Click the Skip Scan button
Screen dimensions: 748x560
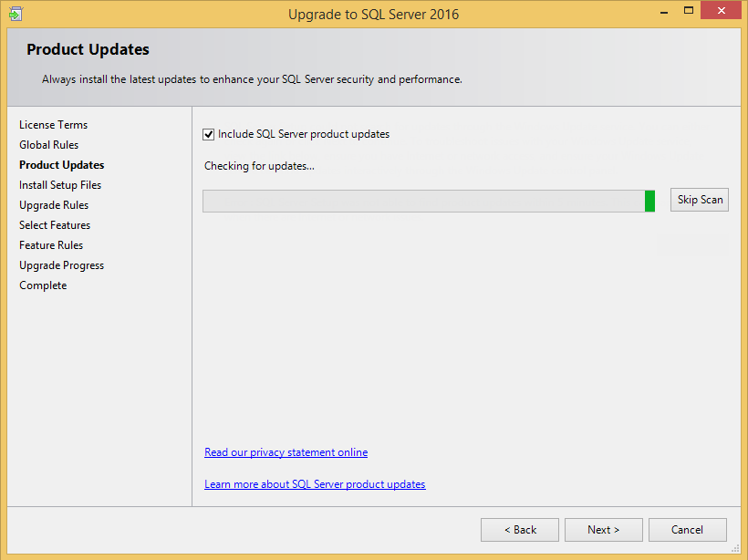pos(700,200)
